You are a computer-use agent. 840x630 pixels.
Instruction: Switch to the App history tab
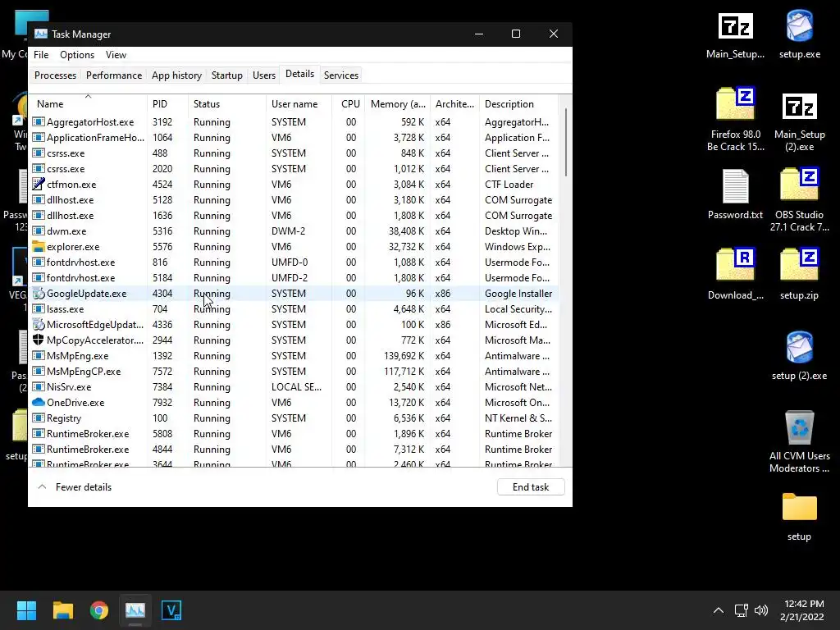click(x=177, y=75)
